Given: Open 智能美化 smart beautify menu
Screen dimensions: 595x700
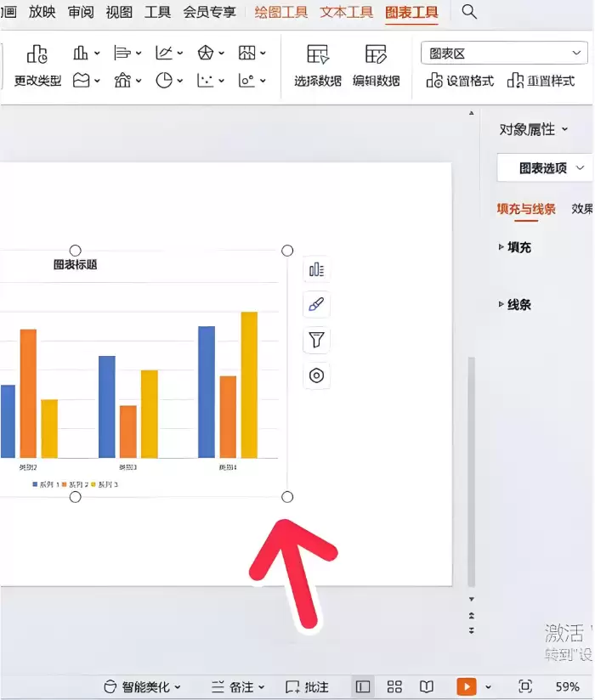Looking at the screenshot, I should [143, 686].
